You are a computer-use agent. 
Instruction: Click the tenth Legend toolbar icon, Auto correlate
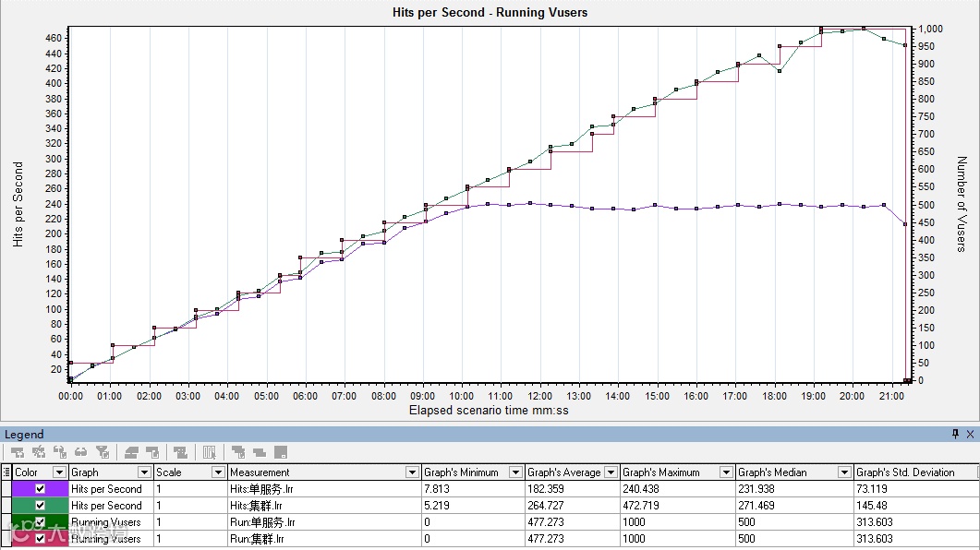coord(238,452)
